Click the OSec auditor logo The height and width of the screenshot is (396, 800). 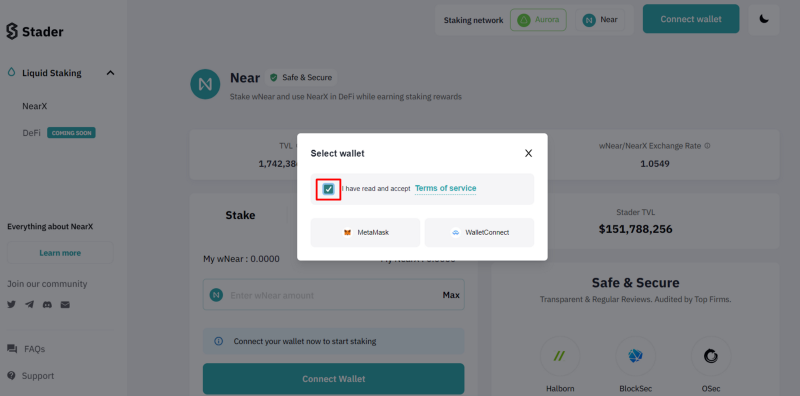(x=711, y=356)
